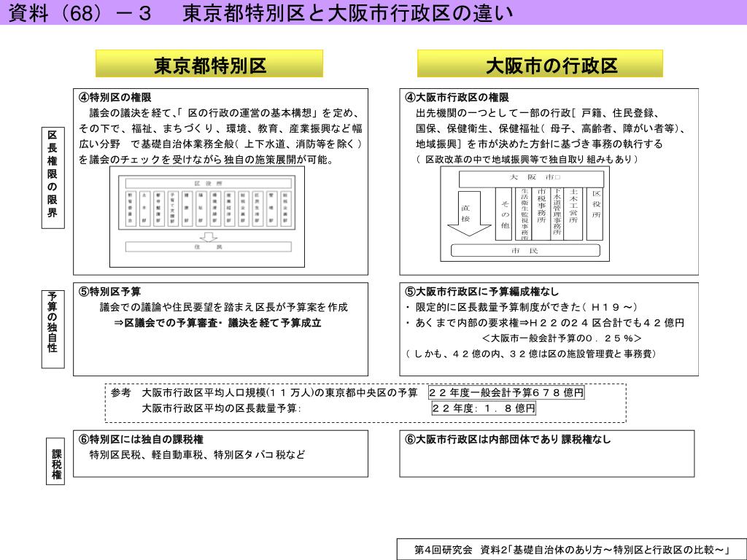Screen dimensions: 747x560
Task: Select '土木工営所' column in the Osaka diagram
Action: click(x=573, y=214)
